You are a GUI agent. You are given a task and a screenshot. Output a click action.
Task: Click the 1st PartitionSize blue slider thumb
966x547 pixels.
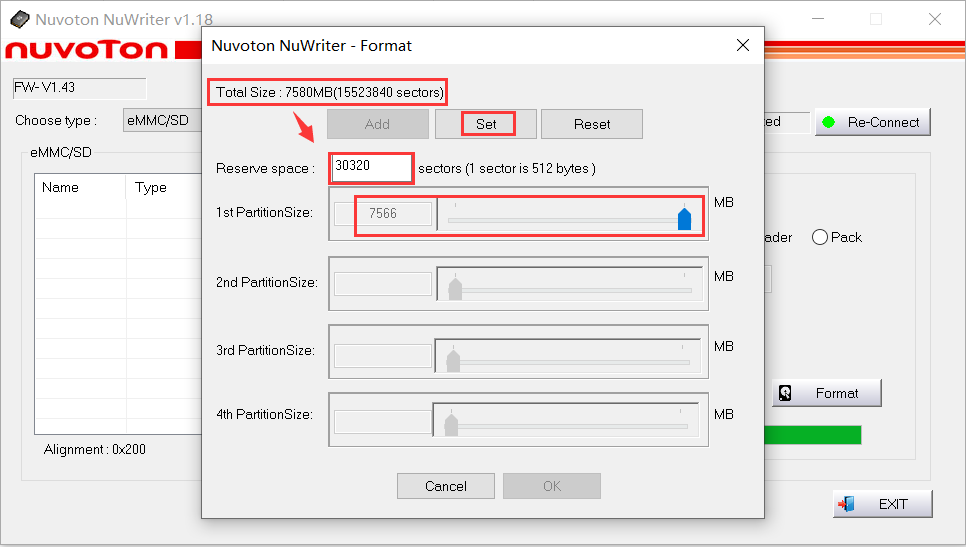[x=684, y=219]
